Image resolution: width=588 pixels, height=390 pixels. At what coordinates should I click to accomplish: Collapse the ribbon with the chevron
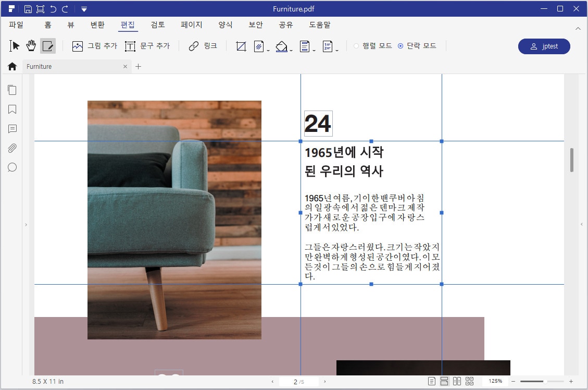[578, 29]
